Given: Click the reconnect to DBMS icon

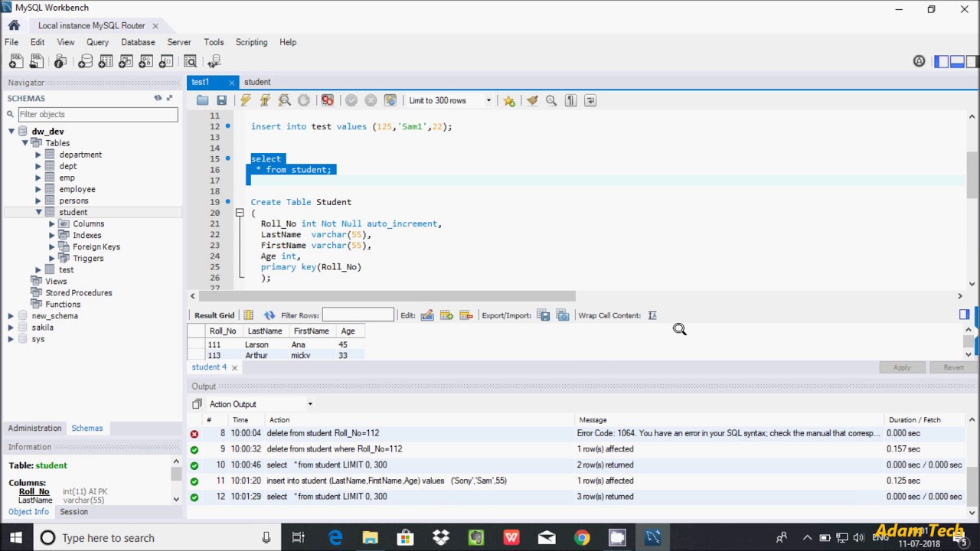Looking at the screenshot, I should click(x=214, y=62).
